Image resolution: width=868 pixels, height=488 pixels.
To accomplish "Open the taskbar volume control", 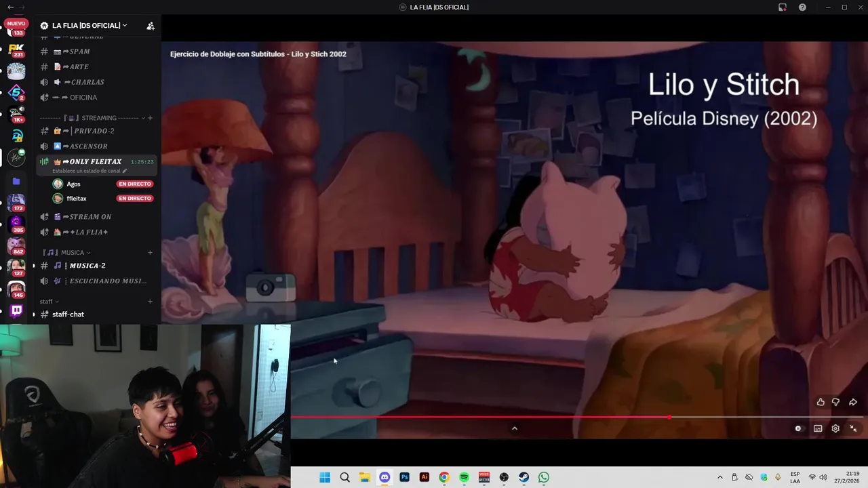I will coord(823,477).
